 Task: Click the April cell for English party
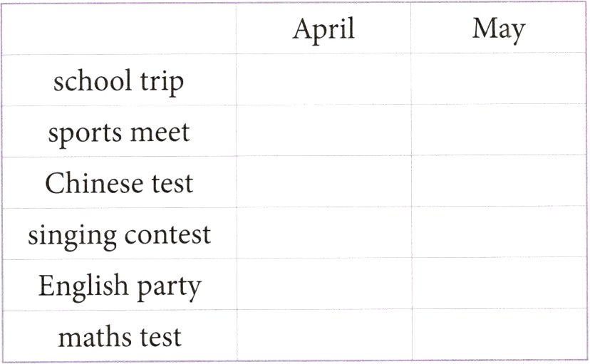click(324, 284)
